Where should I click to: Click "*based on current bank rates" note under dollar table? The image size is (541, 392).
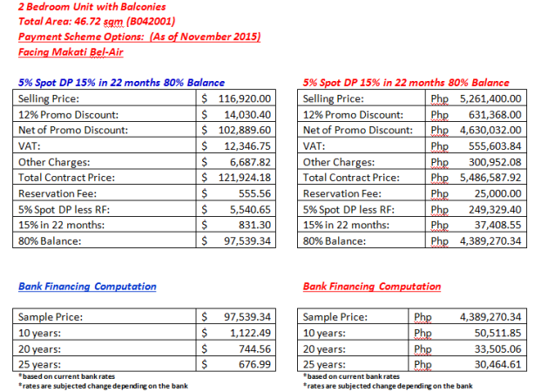(66, 376)
